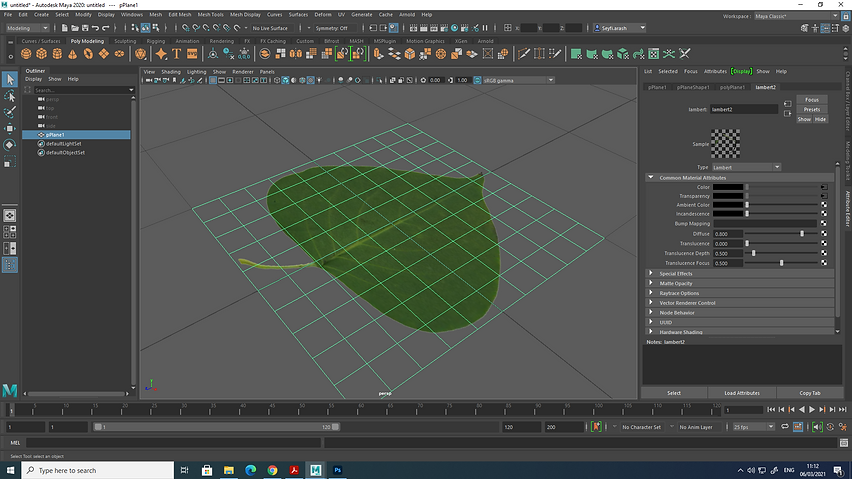Viewport: 852px width, 479px height.
Task: Open the Modeling menu set dropdown
Action: click(27, 28)
